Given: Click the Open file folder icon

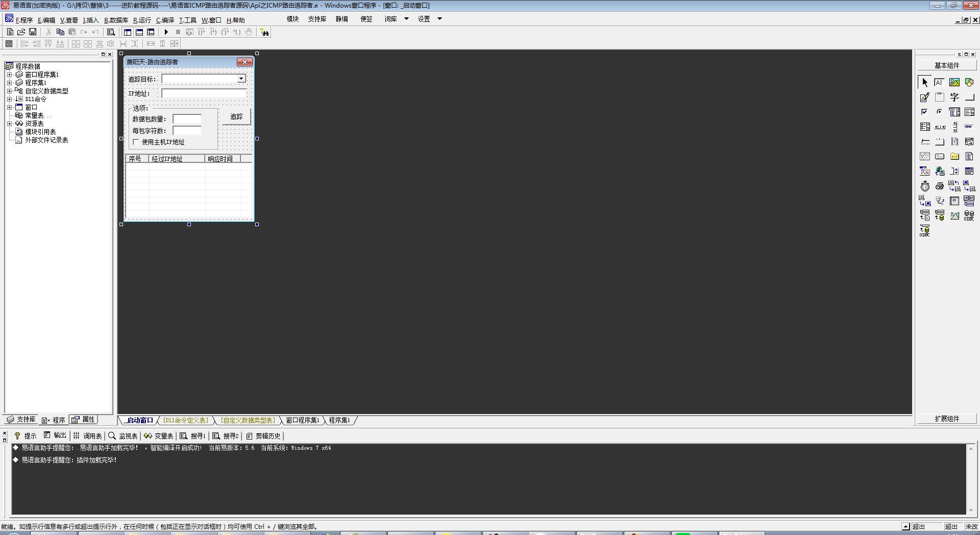Looking at the screenshot, I should click(x=21, y=32).
